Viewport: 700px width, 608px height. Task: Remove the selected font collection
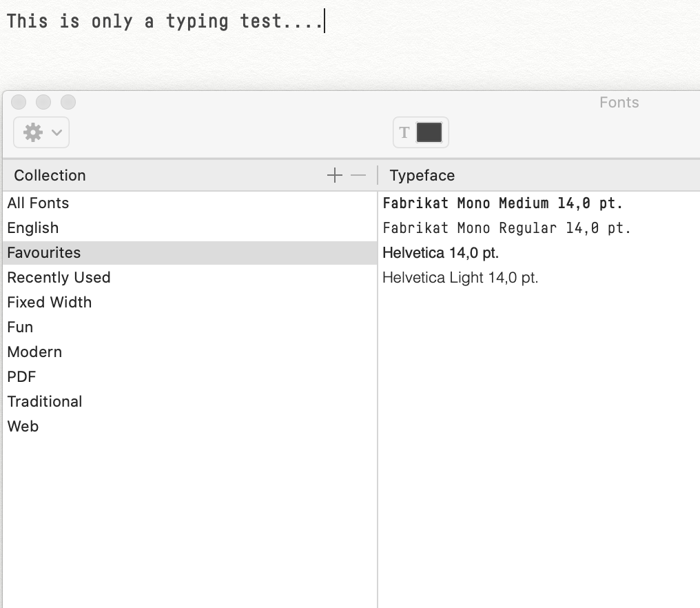pyautogui.click(x=358, y=176)
